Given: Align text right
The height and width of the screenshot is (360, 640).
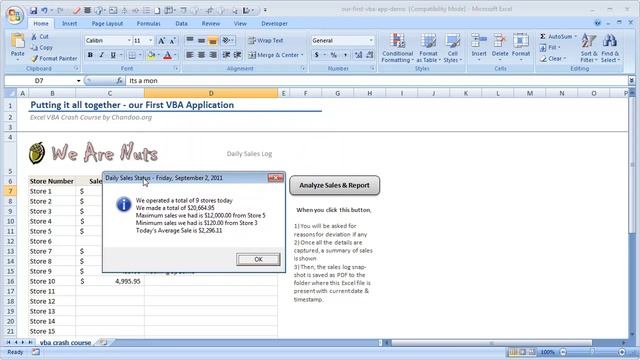Looking at the screenshot, I should (213, 55).
